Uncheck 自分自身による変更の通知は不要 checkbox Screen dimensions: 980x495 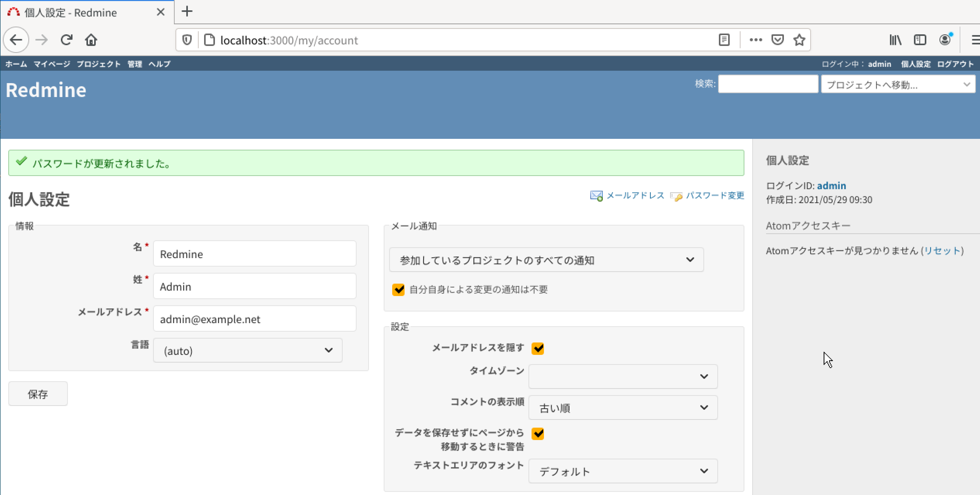(x=398, y=290)
